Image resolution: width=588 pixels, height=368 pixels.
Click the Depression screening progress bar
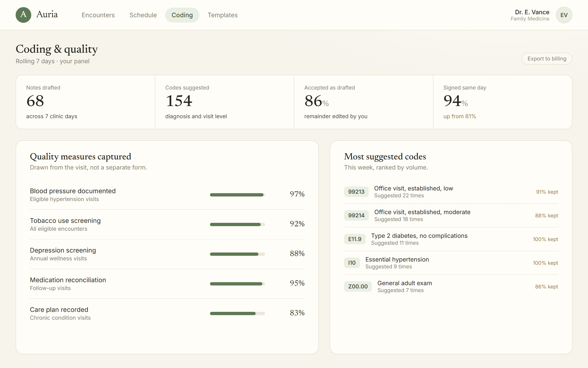coord(237,254)
